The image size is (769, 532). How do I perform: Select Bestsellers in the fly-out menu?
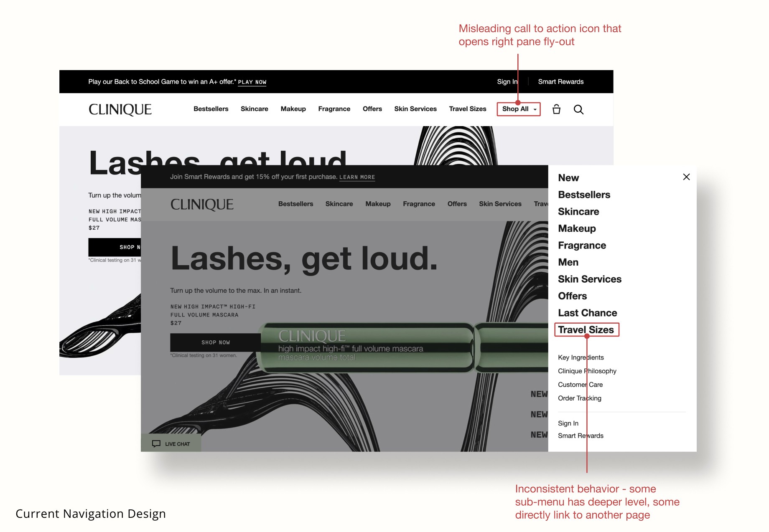584,195
